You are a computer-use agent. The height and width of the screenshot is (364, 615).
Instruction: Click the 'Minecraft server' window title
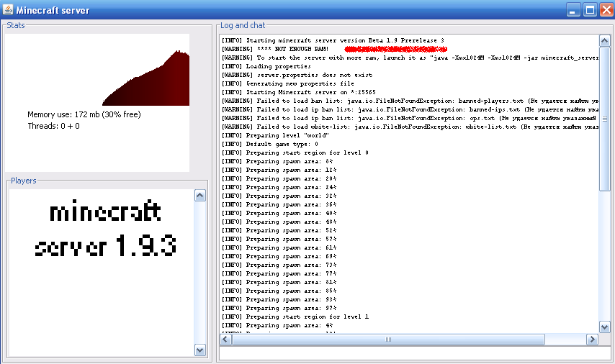(x=53, y=10)
